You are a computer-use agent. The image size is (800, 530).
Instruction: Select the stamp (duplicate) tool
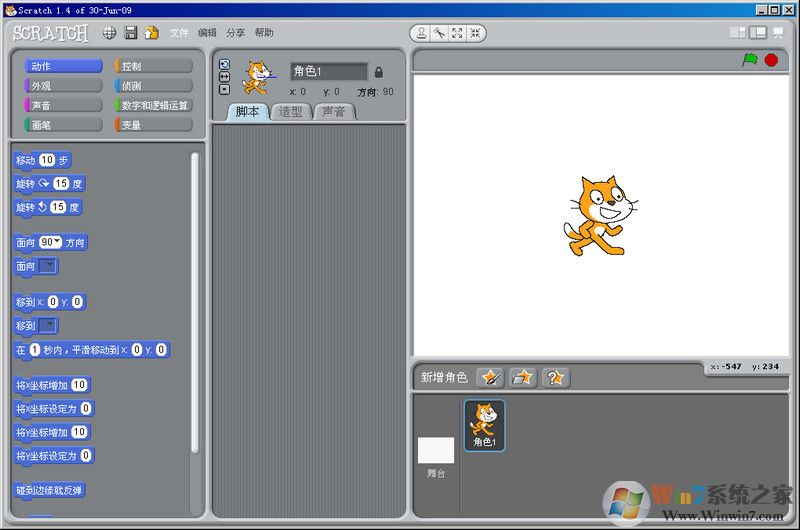(x=422, y=33)
